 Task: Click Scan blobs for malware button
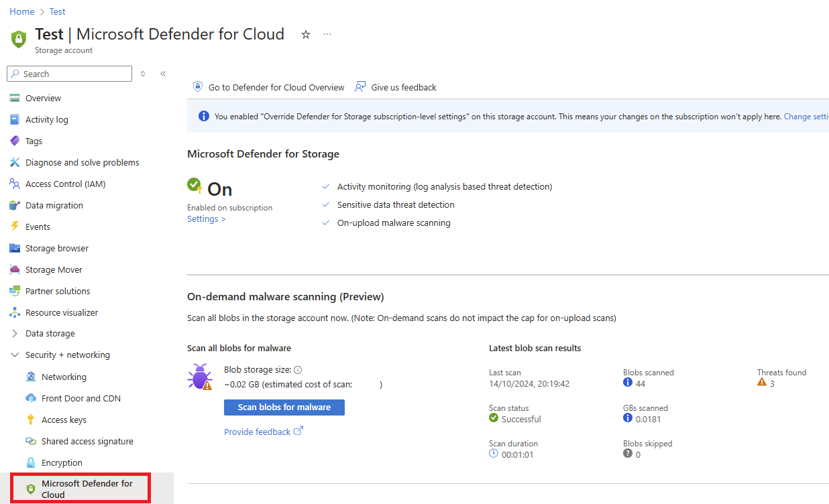coord(284,407)
